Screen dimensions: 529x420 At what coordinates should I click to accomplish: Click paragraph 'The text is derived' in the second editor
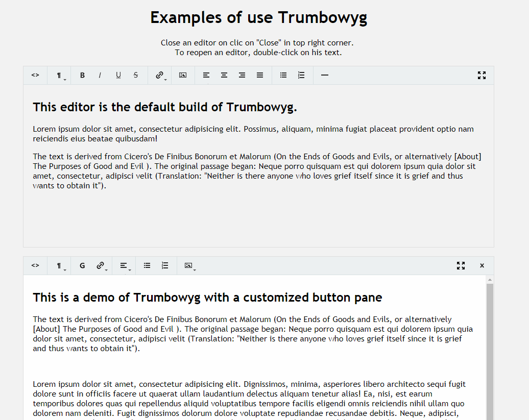(253, 334)
